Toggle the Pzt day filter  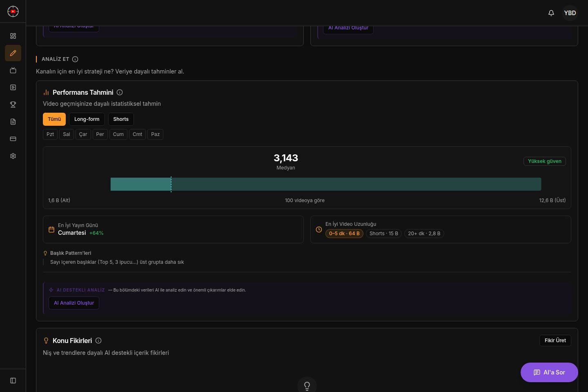50,134
